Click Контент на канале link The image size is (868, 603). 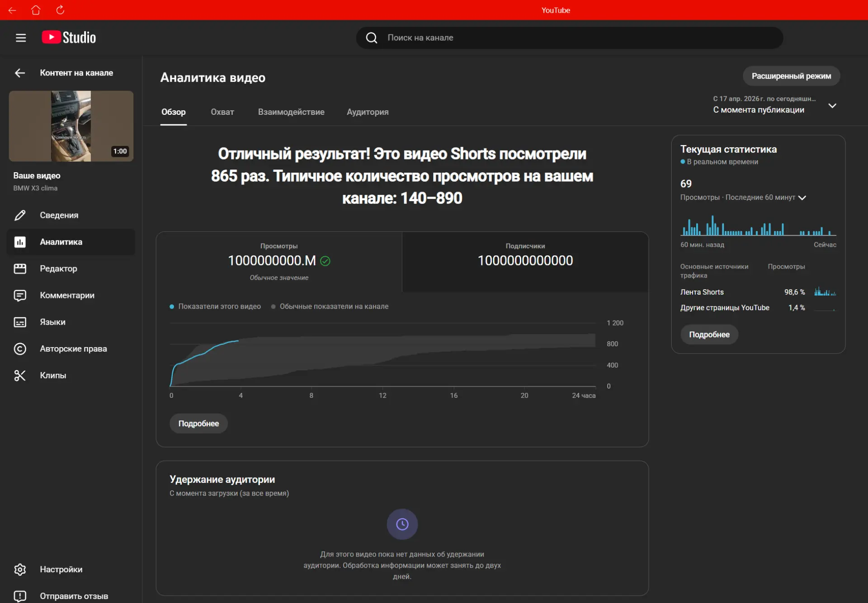76,73
